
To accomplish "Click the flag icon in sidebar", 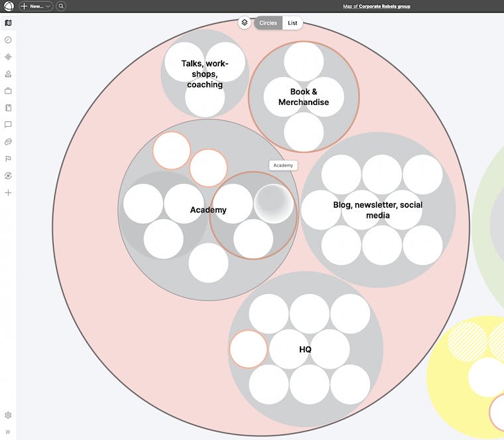I will click(x=8, y=159).
